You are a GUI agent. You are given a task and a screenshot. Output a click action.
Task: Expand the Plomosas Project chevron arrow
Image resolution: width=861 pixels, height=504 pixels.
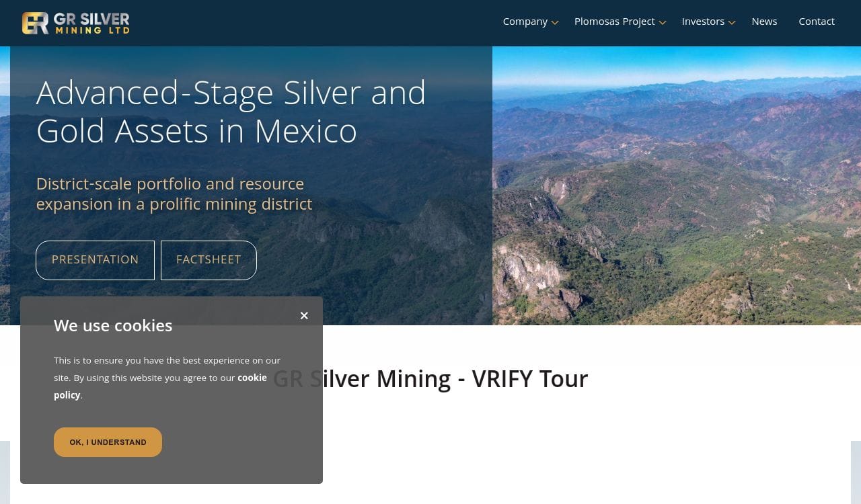[663, 23]
